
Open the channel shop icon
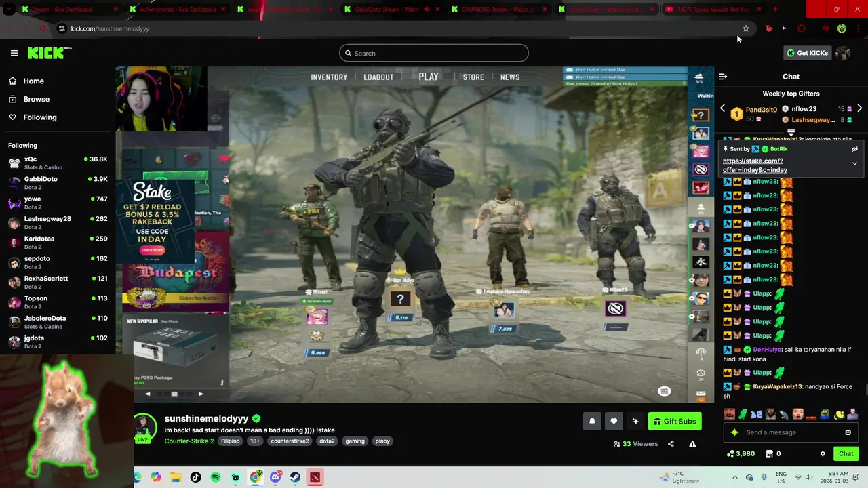click(x=769, y=454)
